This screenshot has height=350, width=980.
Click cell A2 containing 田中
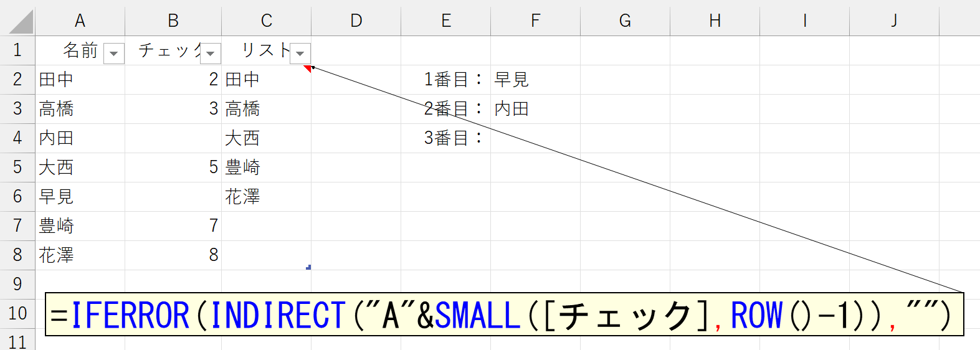(x=80, y=80)
